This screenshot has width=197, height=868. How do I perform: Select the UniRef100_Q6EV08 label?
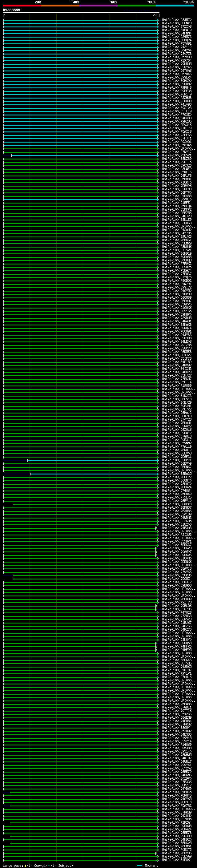pos(176,454)
